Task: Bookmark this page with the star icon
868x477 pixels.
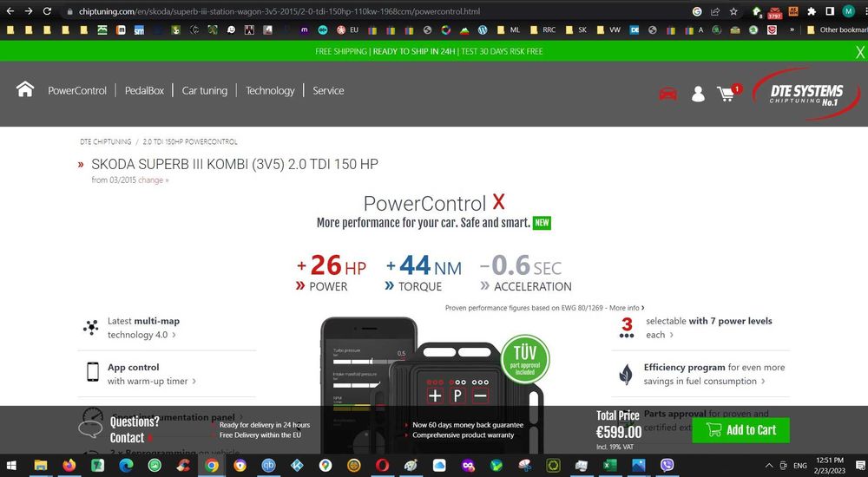Action: pyautogui.click(x=733, y=11)
